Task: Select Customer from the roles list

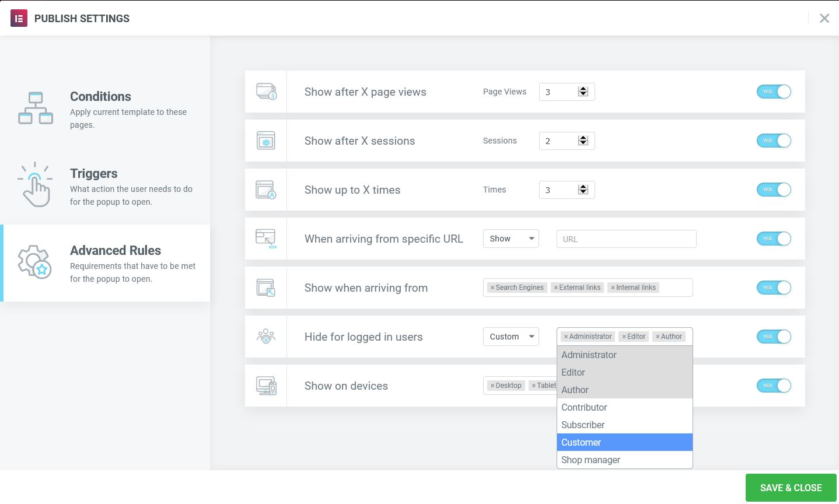Action: pyautogui.click(x=624, y=442)
